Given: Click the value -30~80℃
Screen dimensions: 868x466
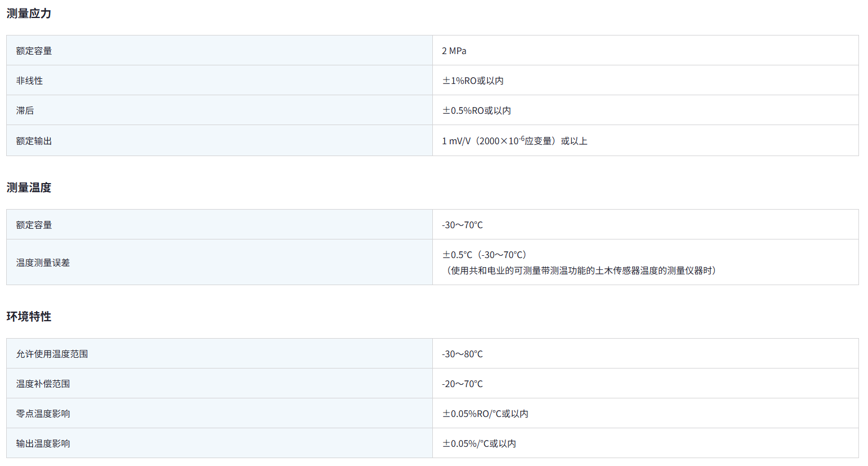Looking at the screenshot, I should 462,354.
